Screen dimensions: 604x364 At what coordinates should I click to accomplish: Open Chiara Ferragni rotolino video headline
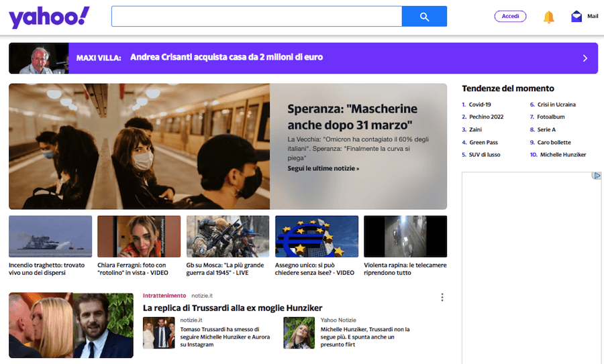133,269
